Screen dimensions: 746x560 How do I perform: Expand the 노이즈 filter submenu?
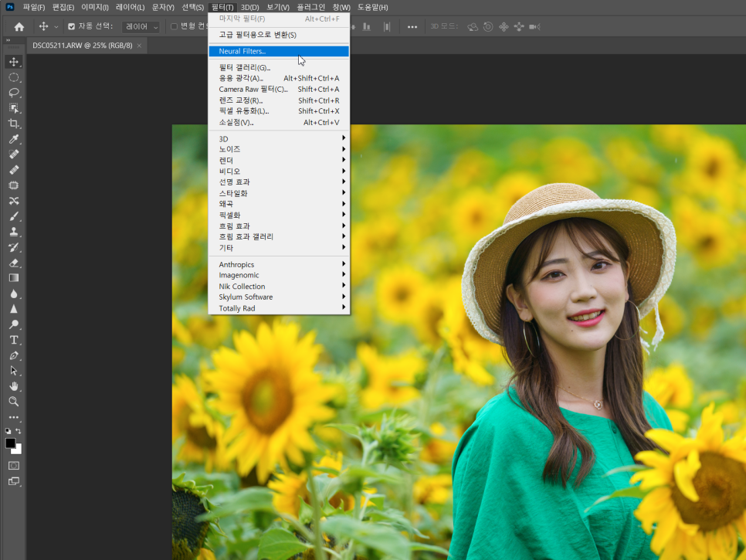point(279,149)
